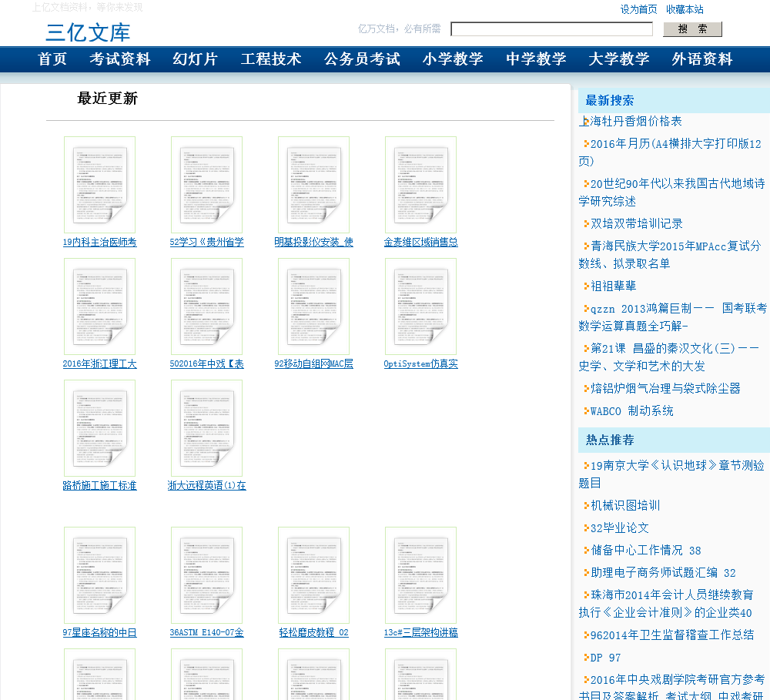Click 收藏本站 link at top
The width and height of the screenshot is (770, 700).
click(685, 9)
